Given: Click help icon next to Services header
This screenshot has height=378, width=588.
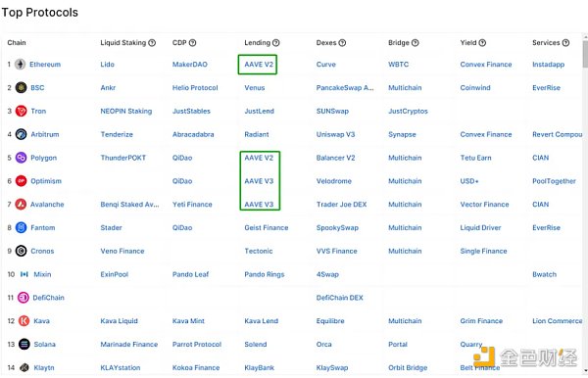Looking at the screenshot, I should click(565, 43).
